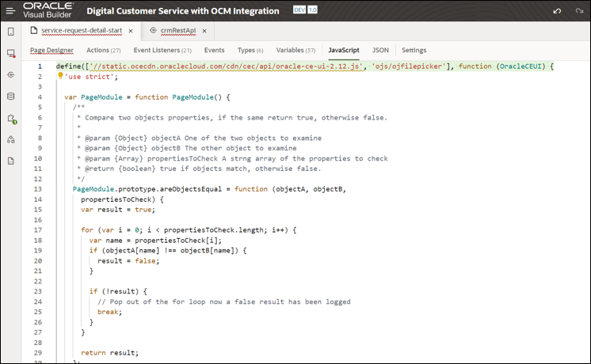
Task: Click the undo arrow icon
Action: (557, 11)
